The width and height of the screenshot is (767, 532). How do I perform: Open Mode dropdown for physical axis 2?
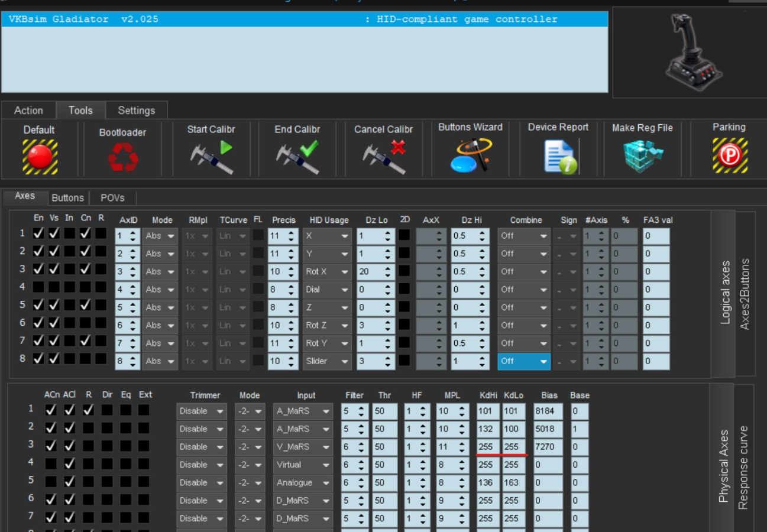(250, 429)
